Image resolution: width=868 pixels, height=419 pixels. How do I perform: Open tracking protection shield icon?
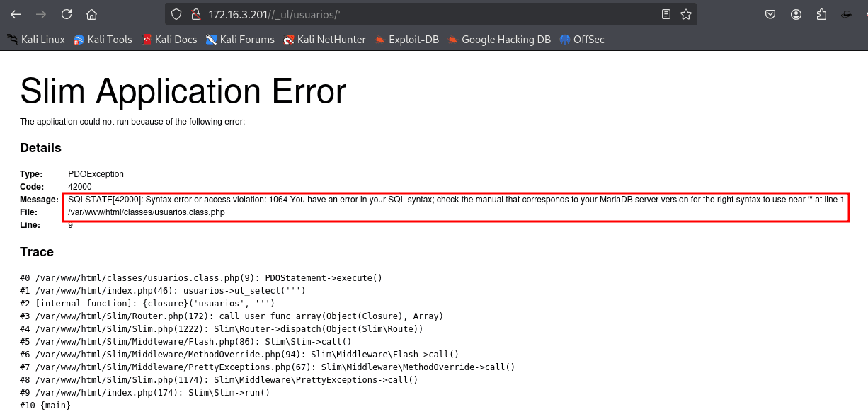click(177, 14)
